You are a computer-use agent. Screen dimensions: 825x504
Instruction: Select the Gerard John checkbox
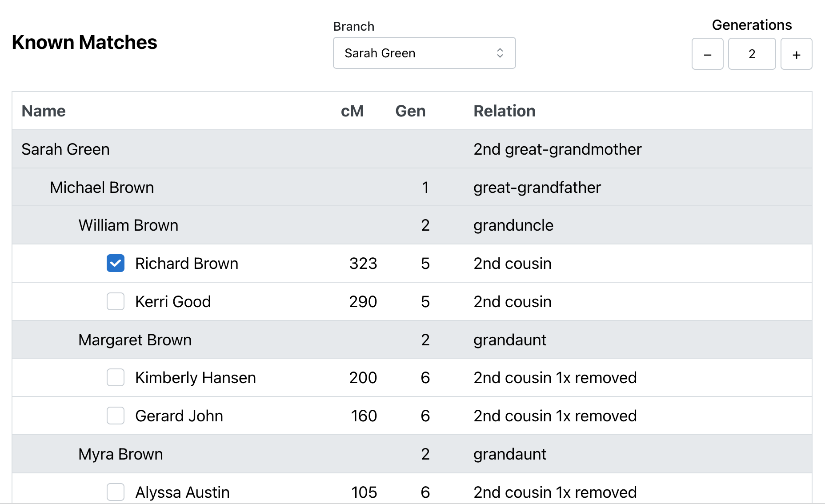tap(116, 416)
